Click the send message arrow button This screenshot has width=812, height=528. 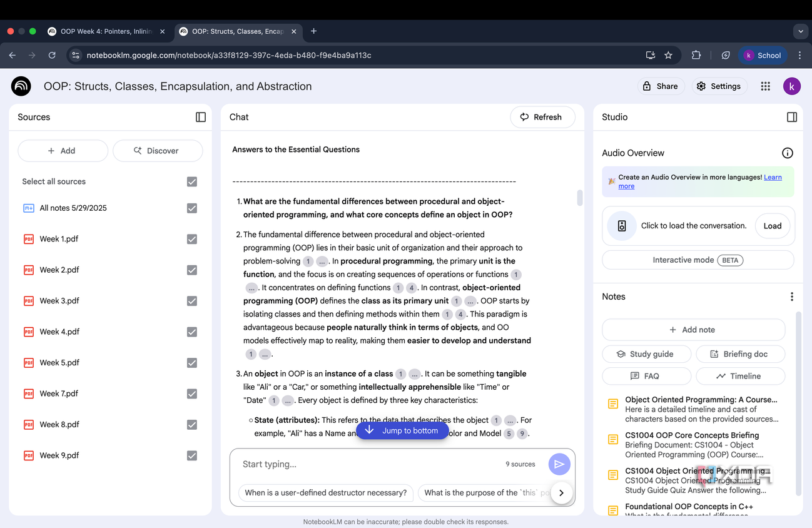(x=559, y=464)
